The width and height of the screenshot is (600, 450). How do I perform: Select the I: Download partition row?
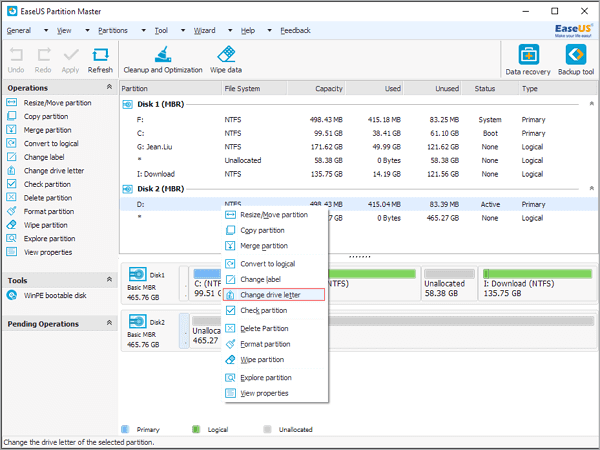[x=358, y=174]
